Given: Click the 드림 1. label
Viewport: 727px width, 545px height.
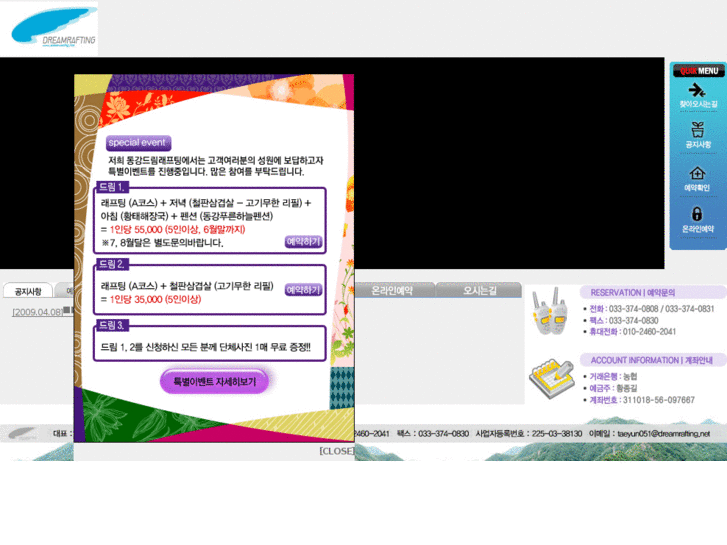Looking at the screenshot, I should pos(112,187).
